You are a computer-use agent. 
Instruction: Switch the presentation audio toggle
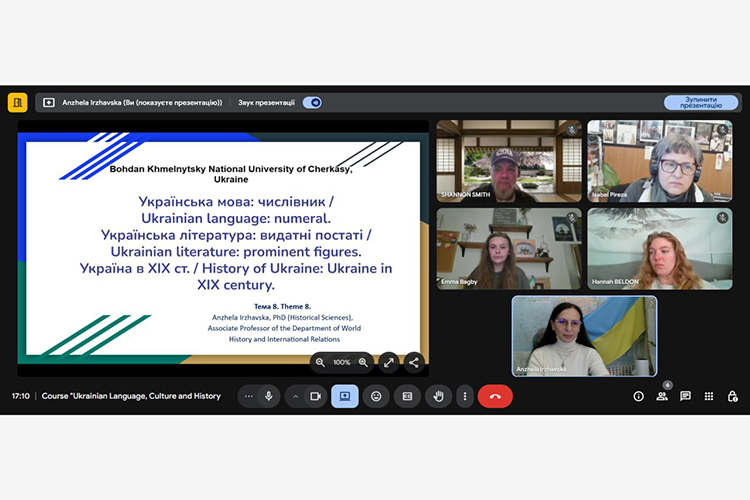(313, 102)
